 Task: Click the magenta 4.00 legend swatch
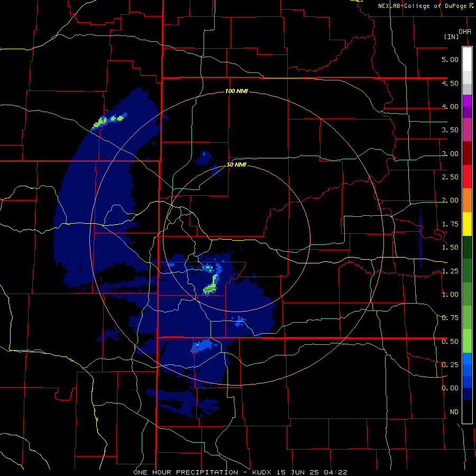[467, 100]
